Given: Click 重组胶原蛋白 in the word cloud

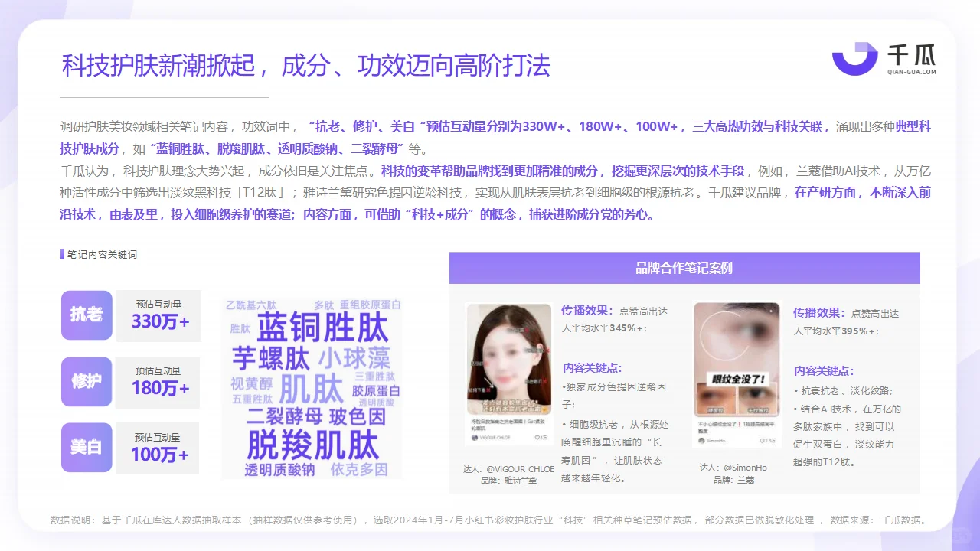Looking at the screenshot, I should coord(371,305).
